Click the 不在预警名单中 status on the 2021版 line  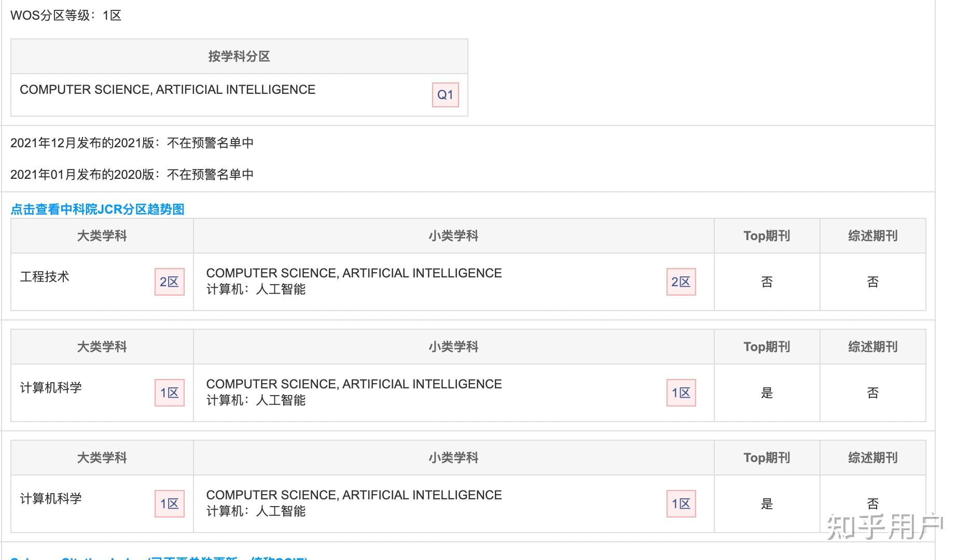tap(210, 143)
